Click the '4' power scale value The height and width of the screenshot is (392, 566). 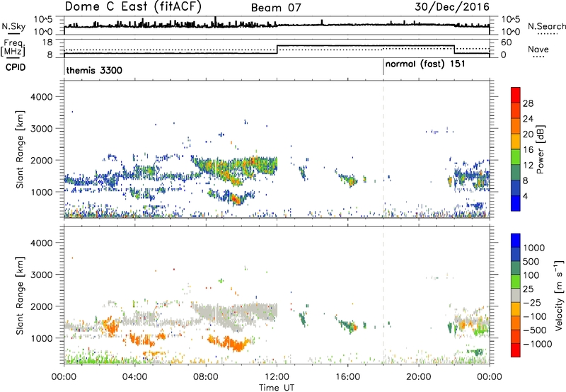pyautogui.click(x=526, y=196)
